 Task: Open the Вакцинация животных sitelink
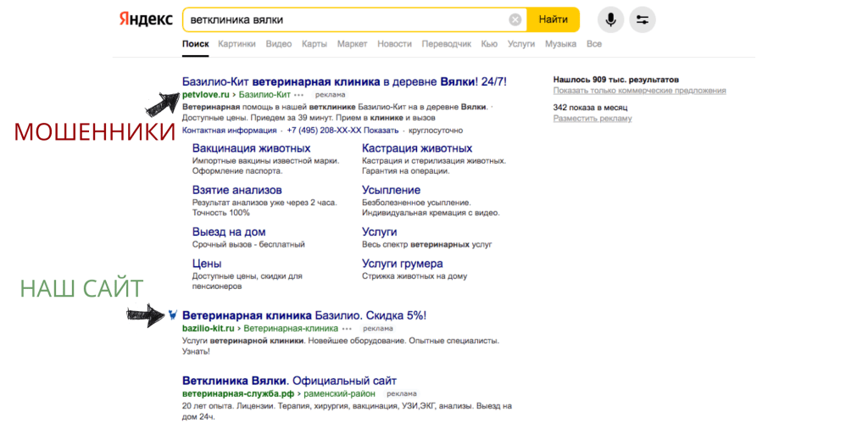click(x=251, y=148)
